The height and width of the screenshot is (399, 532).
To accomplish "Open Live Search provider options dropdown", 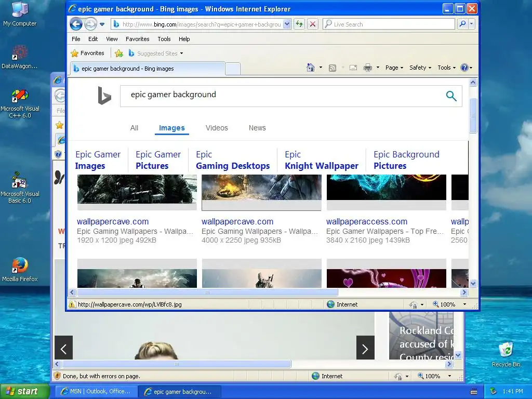I will click(471, 24).
